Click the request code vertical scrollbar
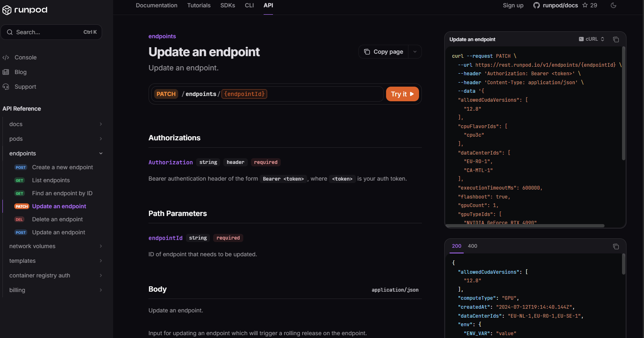The width and height of the screenshot is (644, 338). [x=624, y=103]
